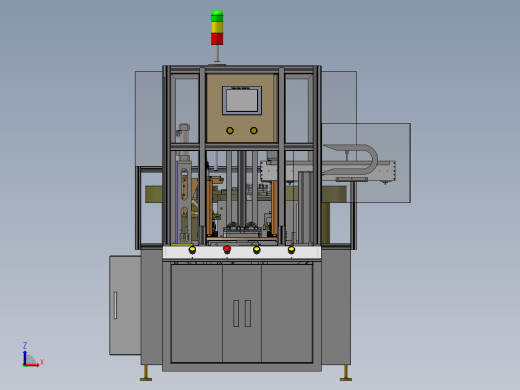Image resolution: width=520 pixels, height=390 pixels.
Task: Click the left handle of the center cabinet doors
Action: coord(236,313)
